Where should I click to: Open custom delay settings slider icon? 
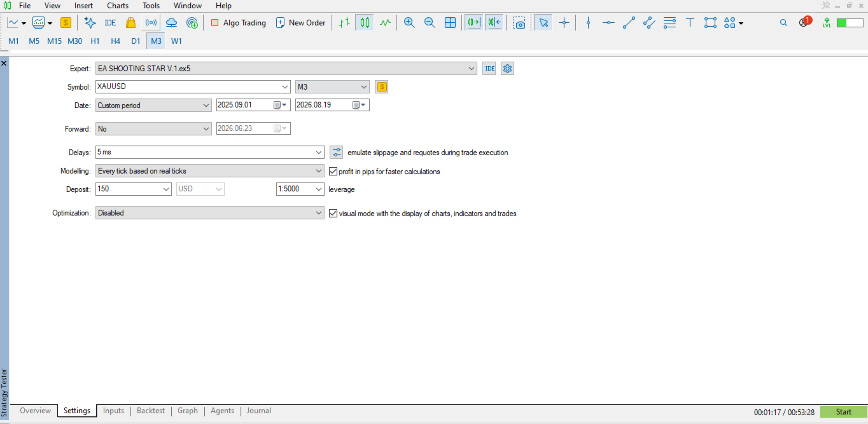(x=337, y=153)
